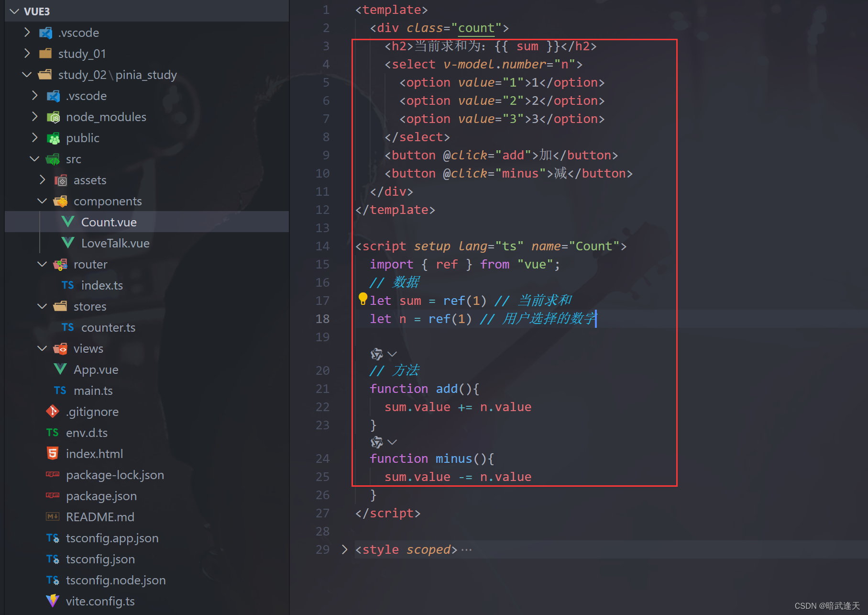This screenshot has height=615, width=868.
Task: Open router index.ts file
Action: [146, 285]
